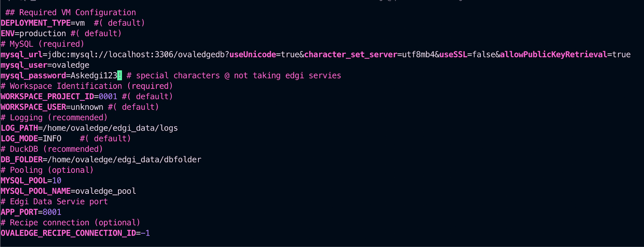Place cursor on MYSQL_POOL_NAME value ovaledge_pool

coord(105,191)
